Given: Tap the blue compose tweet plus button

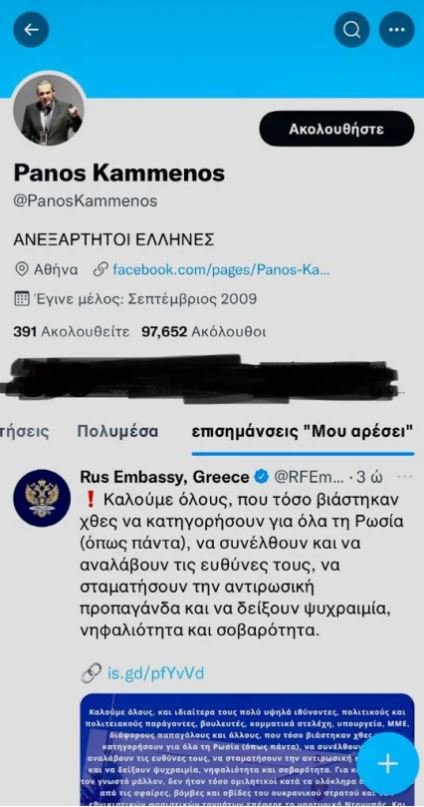Looking at the screenshot, I should click(388, 764).
